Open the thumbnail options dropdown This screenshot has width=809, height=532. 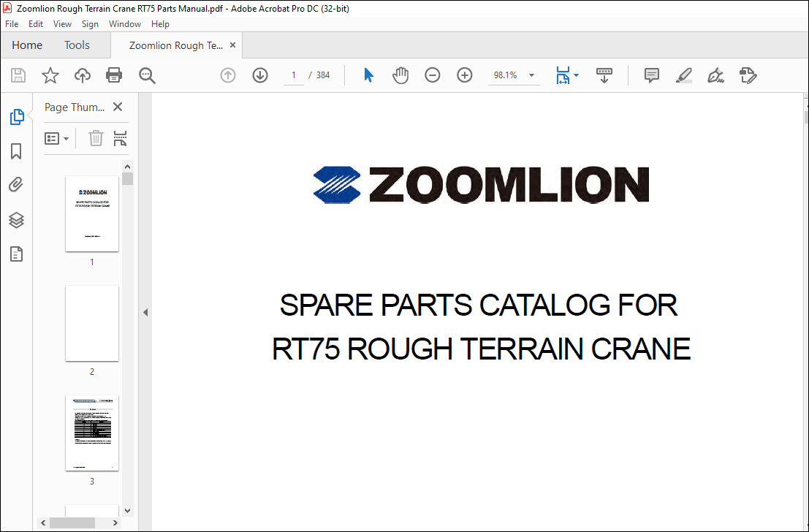[57, 138]
